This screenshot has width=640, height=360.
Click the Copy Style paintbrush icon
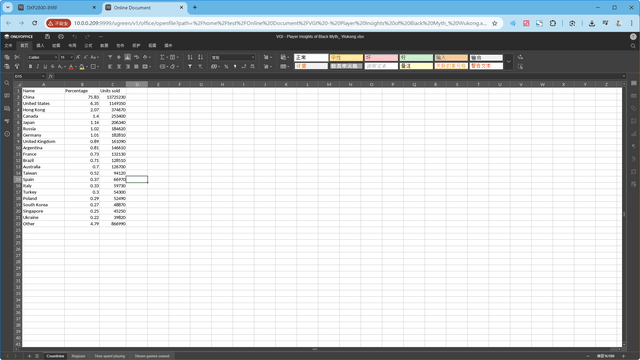click(17, 66)
